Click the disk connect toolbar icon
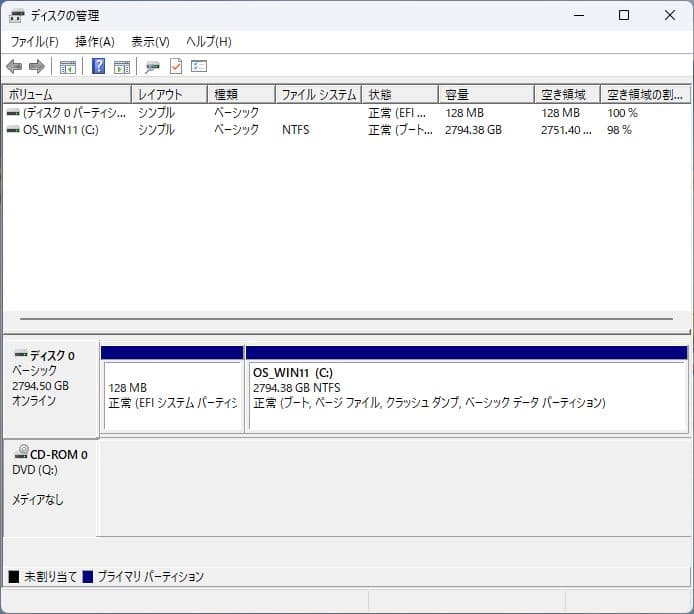Screen dimensions: 694x614 (x=152, y=67)
